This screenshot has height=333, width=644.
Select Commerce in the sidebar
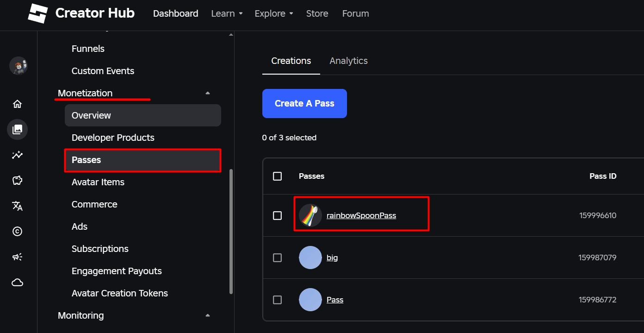(x=94, y=204)
